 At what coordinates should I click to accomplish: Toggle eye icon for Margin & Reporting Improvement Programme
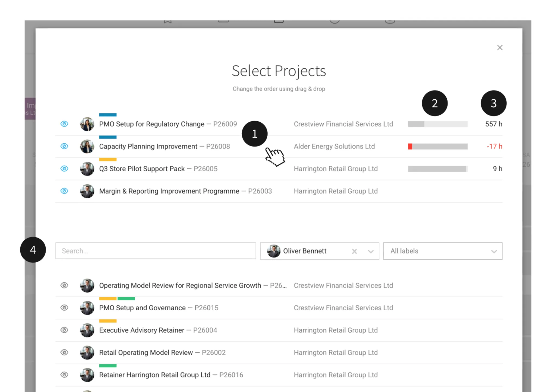pos(64,191)
